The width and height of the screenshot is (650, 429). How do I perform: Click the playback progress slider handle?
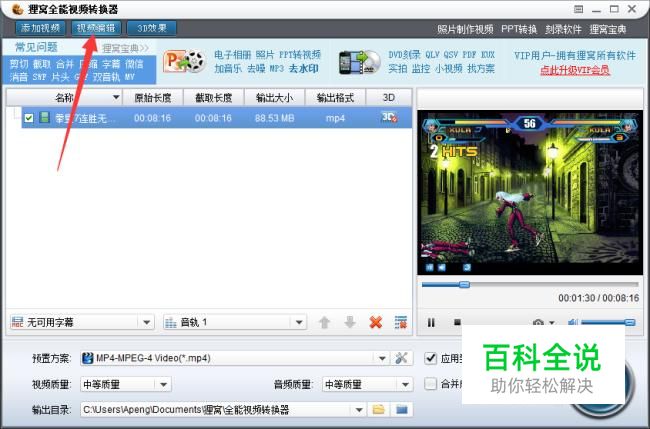464,284
